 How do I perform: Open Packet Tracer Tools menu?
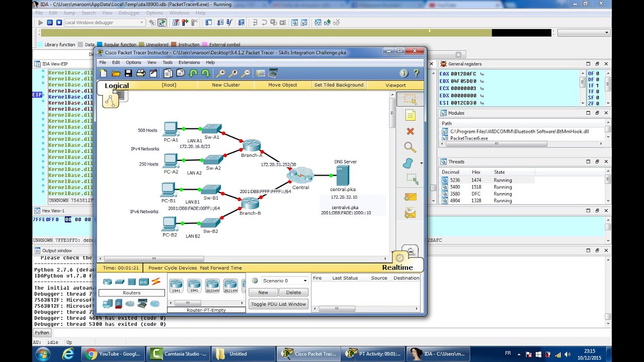coord(168,62)
